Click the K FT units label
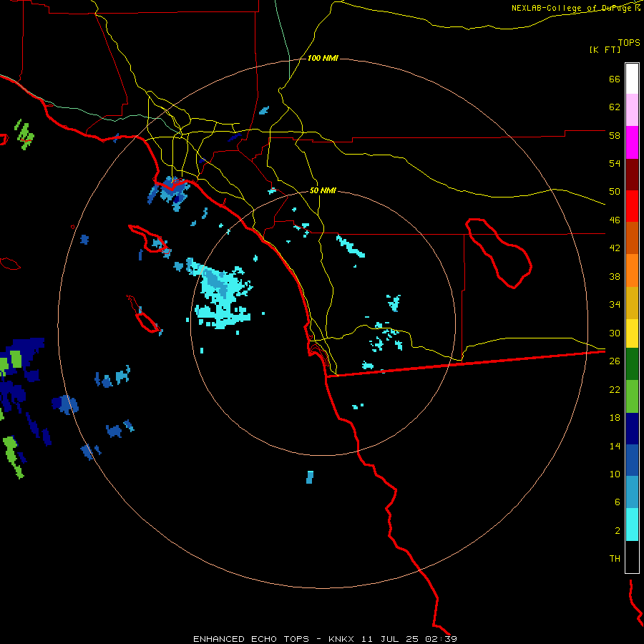This screenshot has height=644, width=644. click(605, 49)
